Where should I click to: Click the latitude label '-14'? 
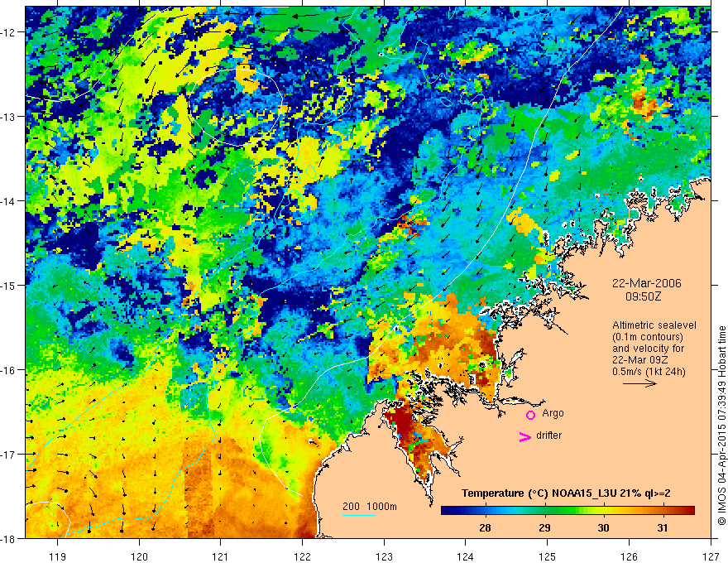tap(8, 201)
